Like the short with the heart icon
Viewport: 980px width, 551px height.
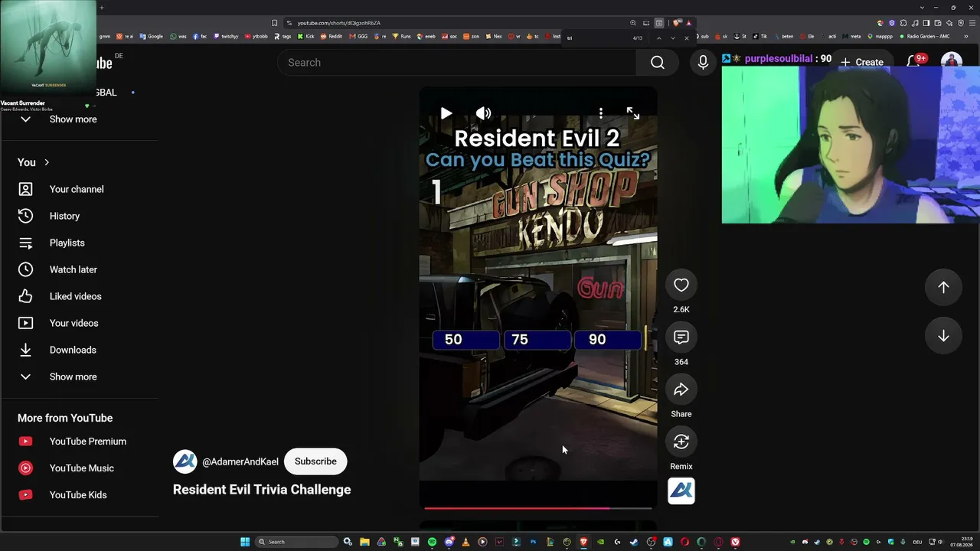[681, 285]
